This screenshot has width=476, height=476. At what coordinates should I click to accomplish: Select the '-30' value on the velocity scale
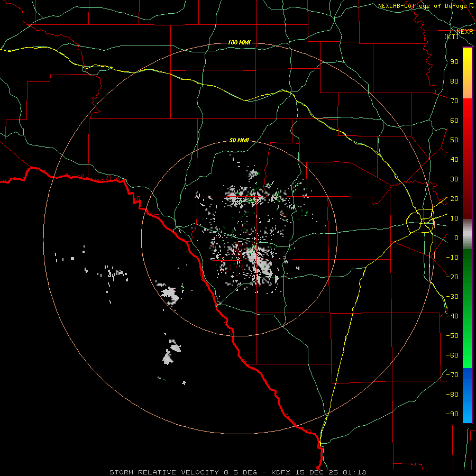(452, 297)
